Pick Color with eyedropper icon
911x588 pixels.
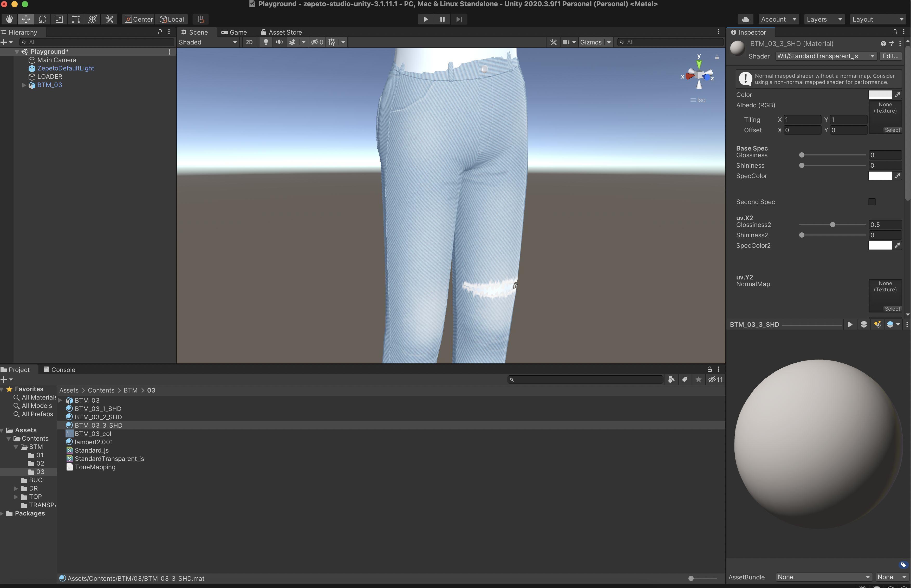(898, 94)
